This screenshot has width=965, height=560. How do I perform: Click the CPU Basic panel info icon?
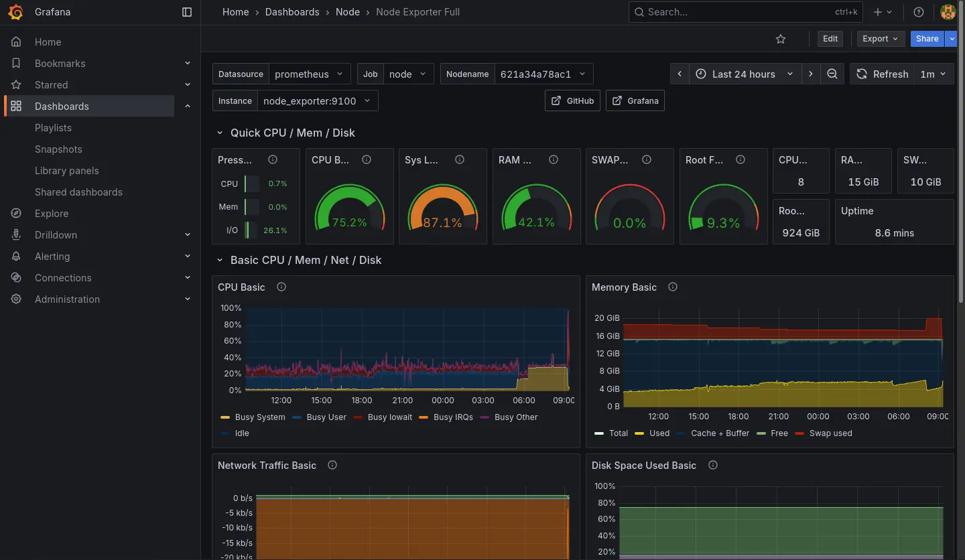[x=281, y=287]
